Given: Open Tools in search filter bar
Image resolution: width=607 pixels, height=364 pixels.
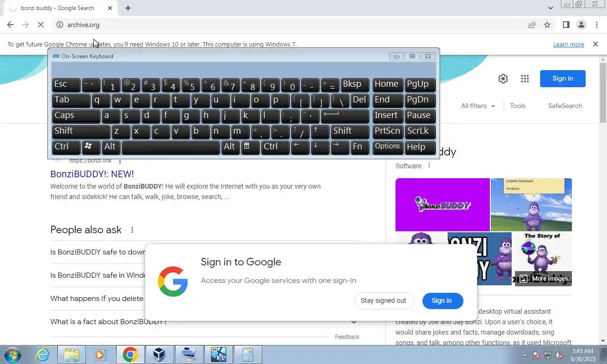Looking at the screenshot, I should [517, 106].
